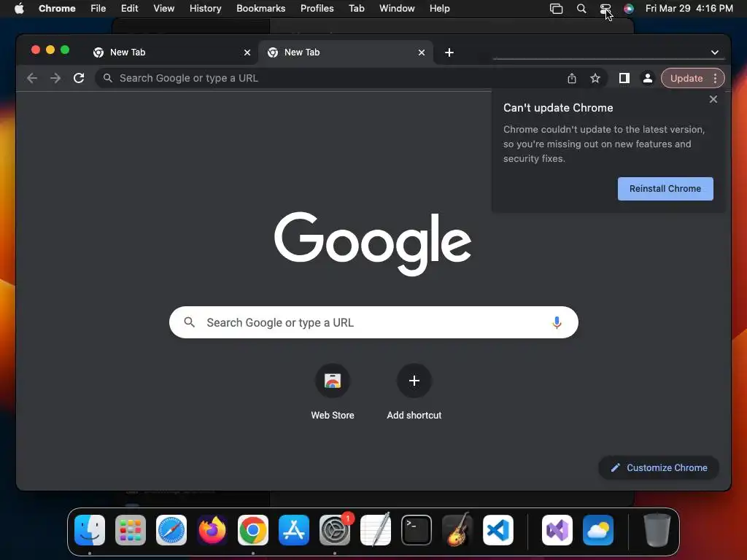Close the first New Tab tab
This screenshot has height=560, width=747.
247,52
